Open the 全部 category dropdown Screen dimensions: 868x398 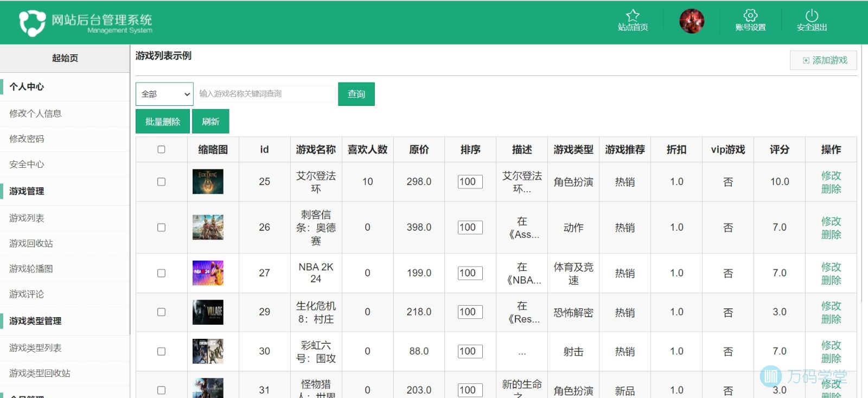pos(164,94)
